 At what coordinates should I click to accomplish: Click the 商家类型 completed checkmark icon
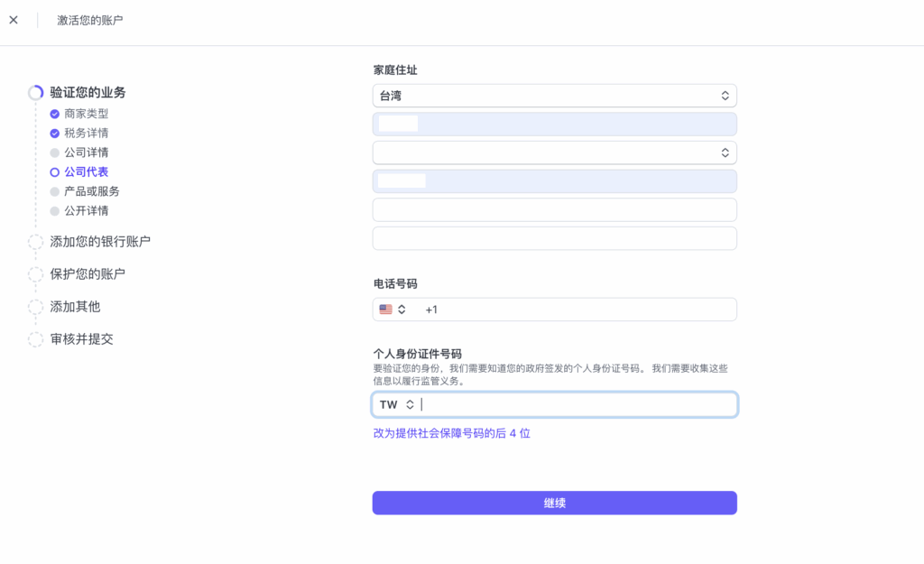(x=55, y=114)
